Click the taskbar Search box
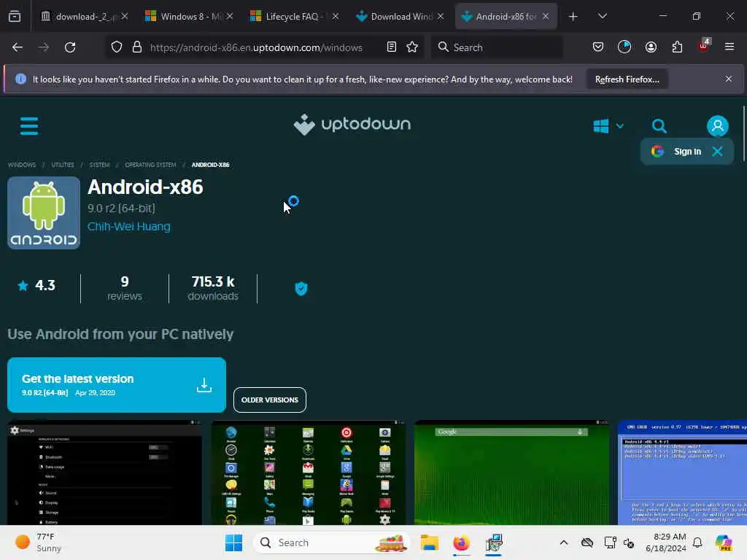The height and width of the screenshot is (560, 747). [x=332, y=542]
